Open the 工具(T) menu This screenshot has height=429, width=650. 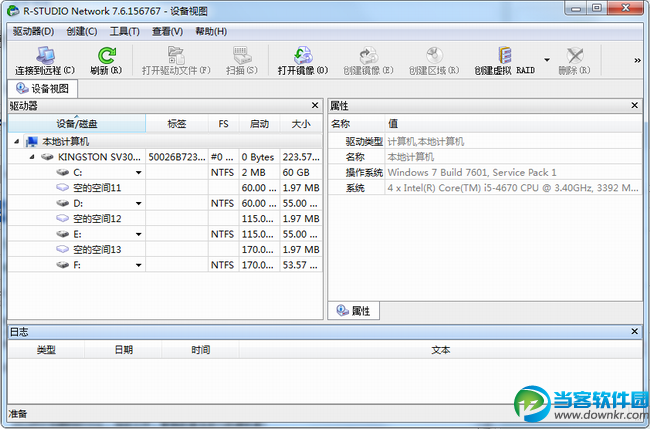[x=124, y=32]
